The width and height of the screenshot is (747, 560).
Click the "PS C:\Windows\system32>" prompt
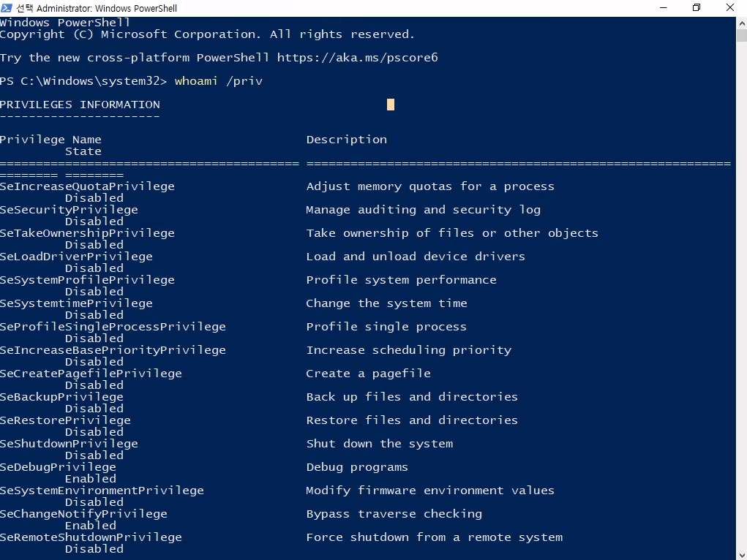coord(83,81)
